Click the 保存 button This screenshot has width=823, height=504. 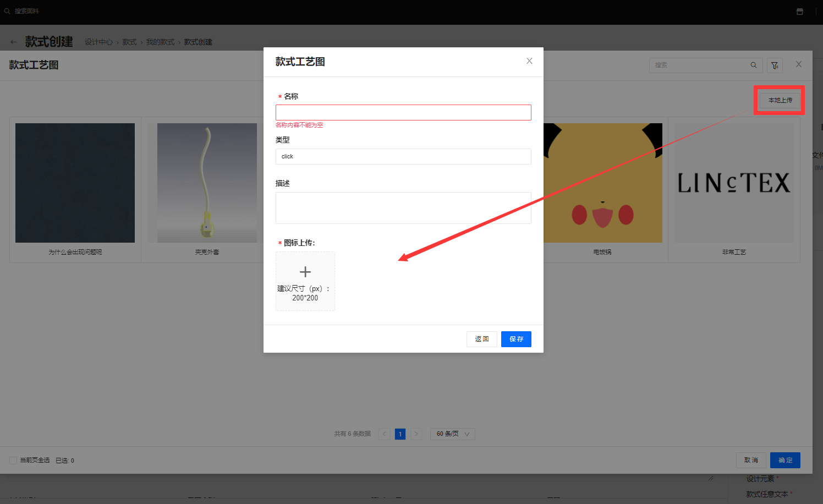[x=516, y=339]
